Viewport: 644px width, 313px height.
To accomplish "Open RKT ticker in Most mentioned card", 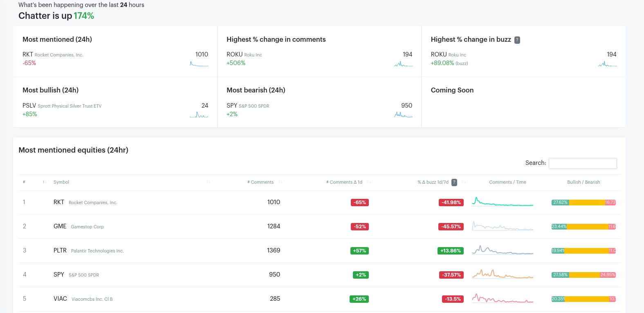I will click(28, 54).
